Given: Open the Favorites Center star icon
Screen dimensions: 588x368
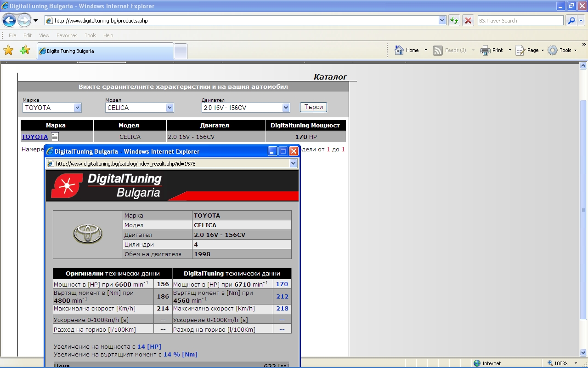Looking at the screenshot, I should tap(8, 51).
